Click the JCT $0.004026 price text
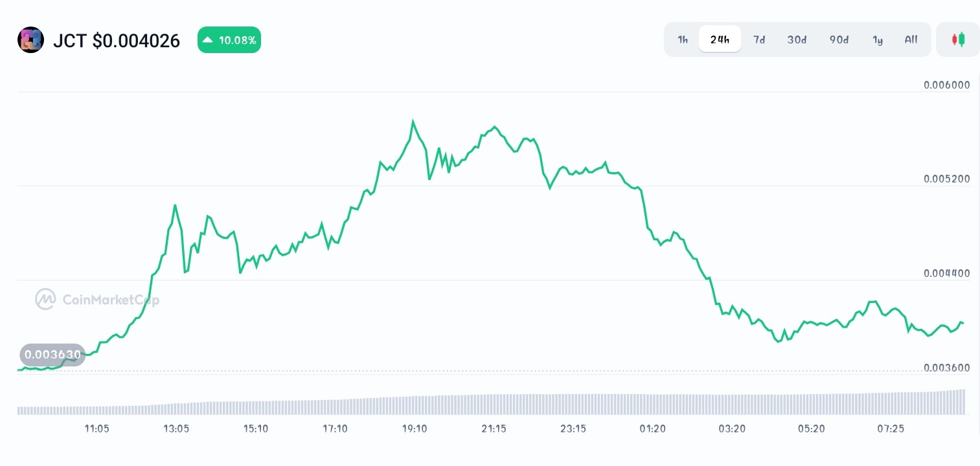This screenshot has width=980, height=466. [x=117, y=41]
